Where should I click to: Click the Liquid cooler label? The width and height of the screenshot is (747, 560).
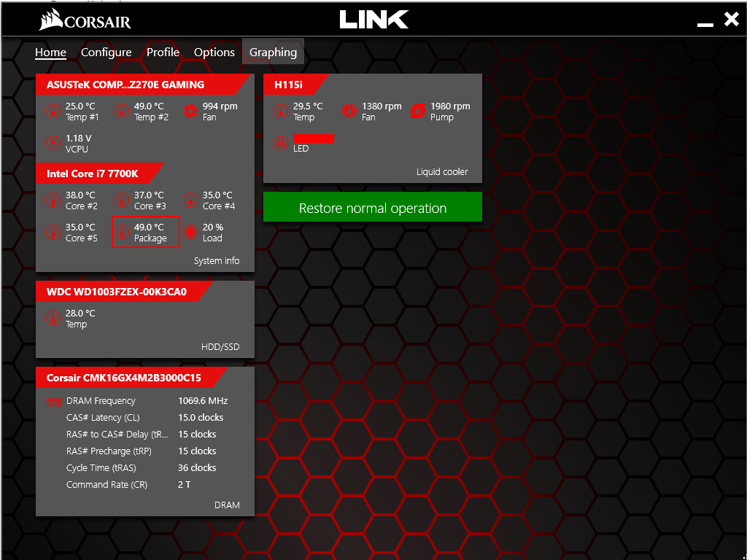tap(442, 171)
